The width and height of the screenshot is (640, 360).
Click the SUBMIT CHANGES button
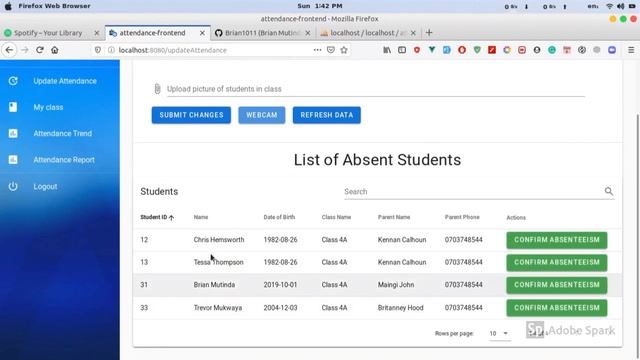coord(191,115)
